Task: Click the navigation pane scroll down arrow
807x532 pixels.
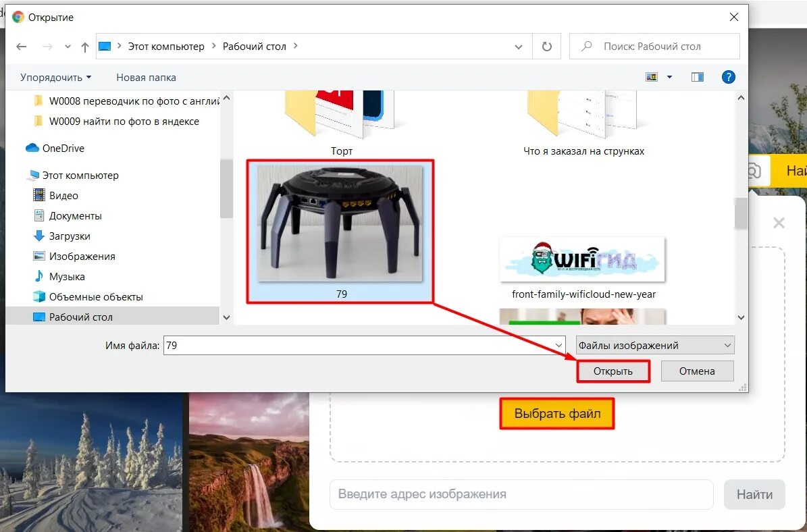Action: point(226,318)
